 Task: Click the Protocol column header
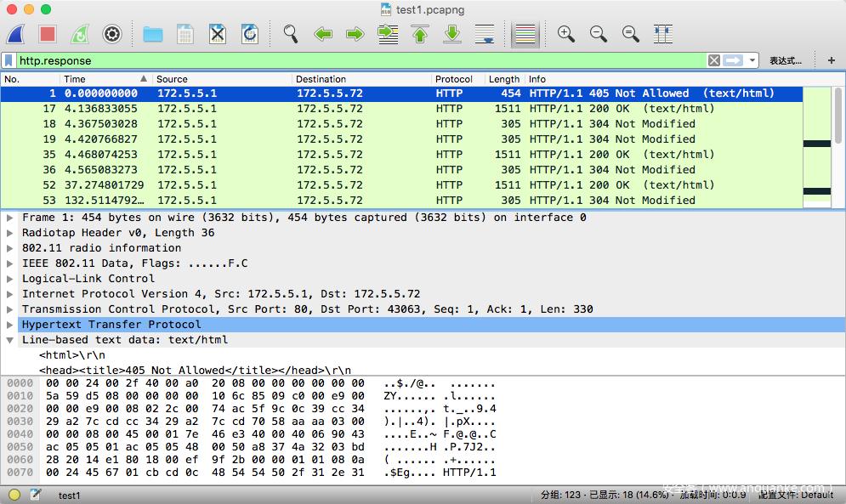pos(453,79)
